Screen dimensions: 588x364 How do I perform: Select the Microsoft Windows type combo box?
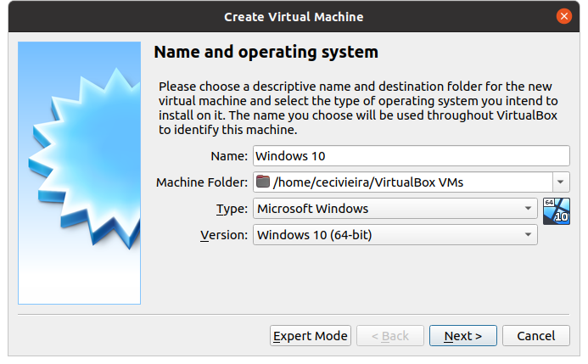[395, 209]
